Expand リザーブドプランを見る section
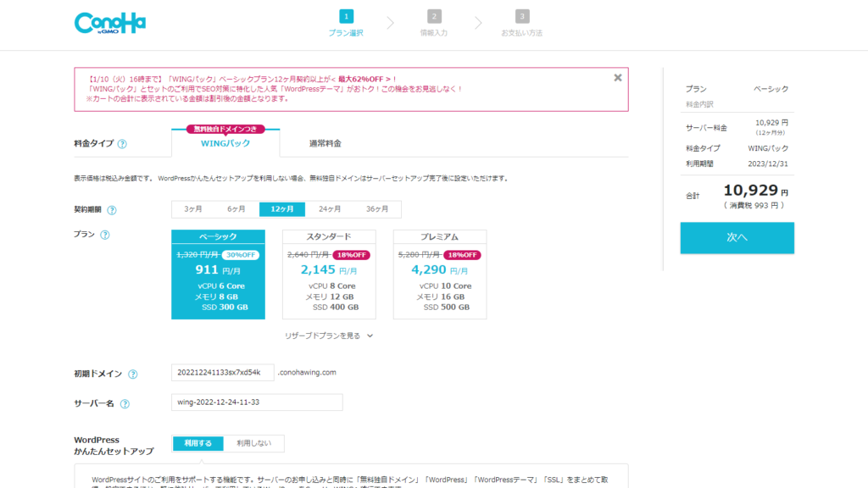Image resolution: width=868 pixels, height=488 pixels. [329, 335]
